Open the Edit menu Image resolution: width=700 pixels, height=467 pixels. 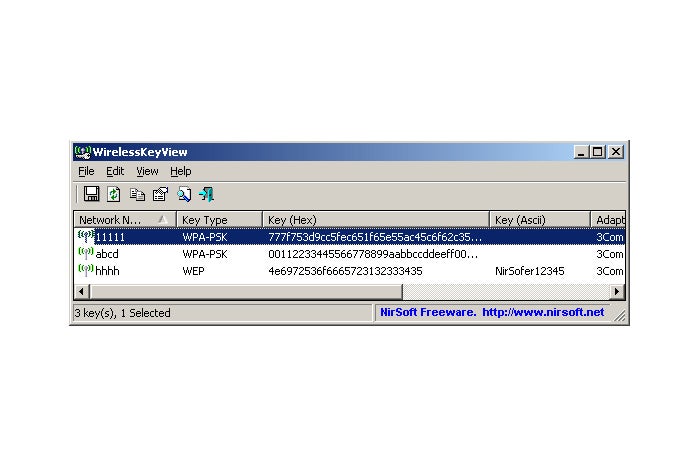115,171
